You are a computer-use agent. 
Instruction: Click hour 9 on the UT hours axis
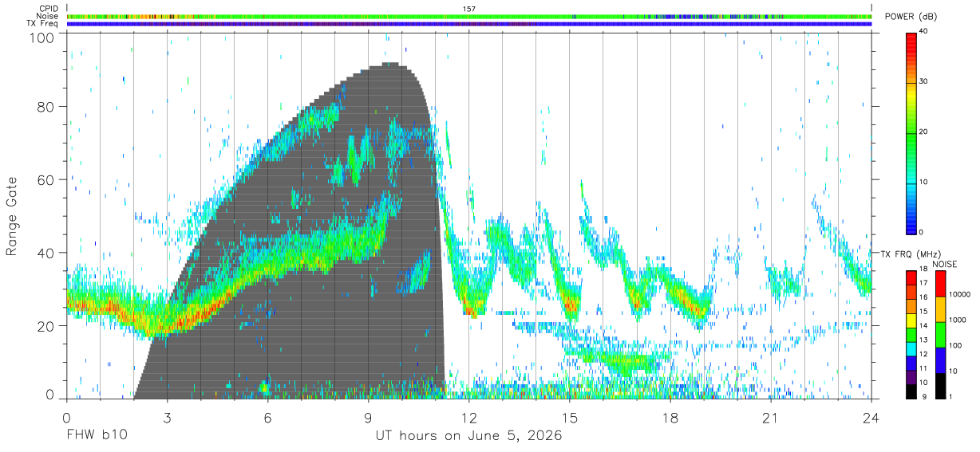click(369, 418)
